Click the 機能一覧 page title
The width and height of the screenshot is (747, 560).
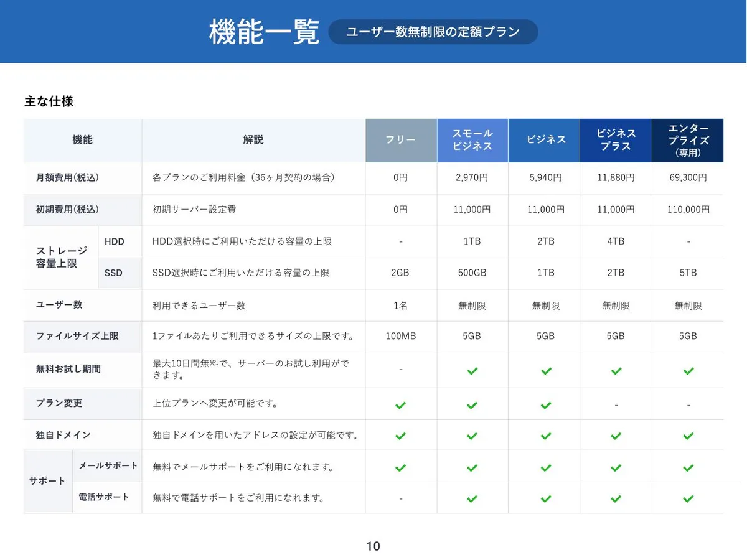coord(264,32)
